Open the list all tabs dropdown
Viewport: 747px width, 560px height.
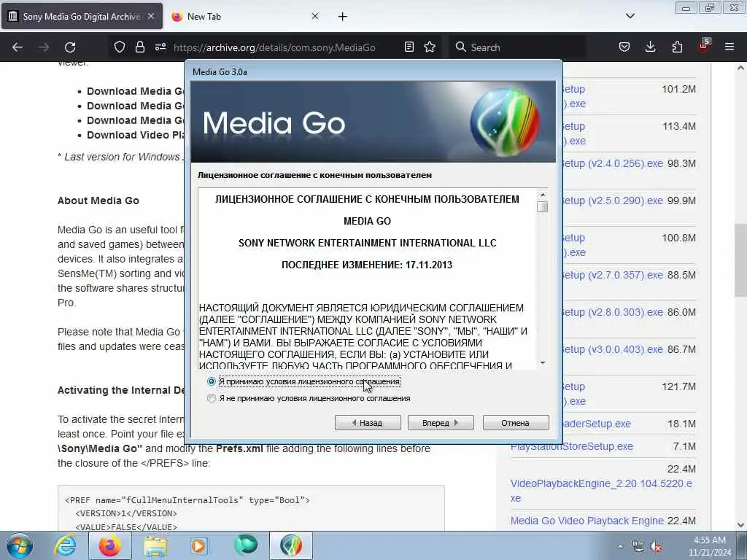point(630,16)
